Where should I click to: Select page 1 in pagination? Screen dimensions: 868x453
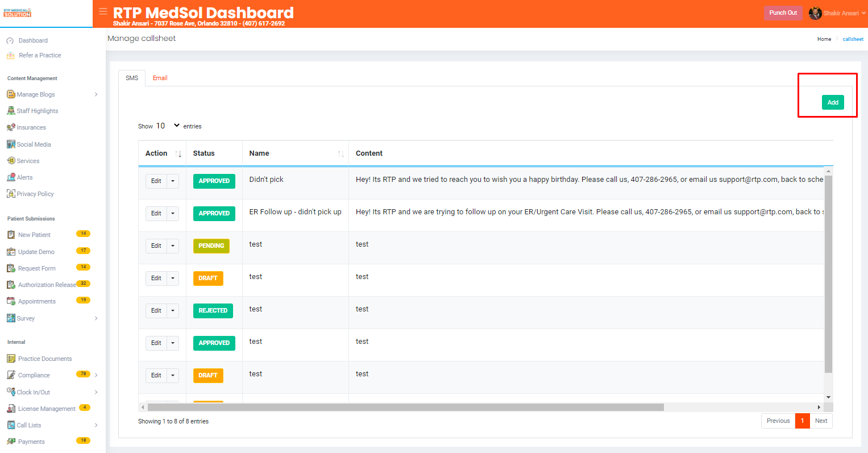tap(802, 421)
